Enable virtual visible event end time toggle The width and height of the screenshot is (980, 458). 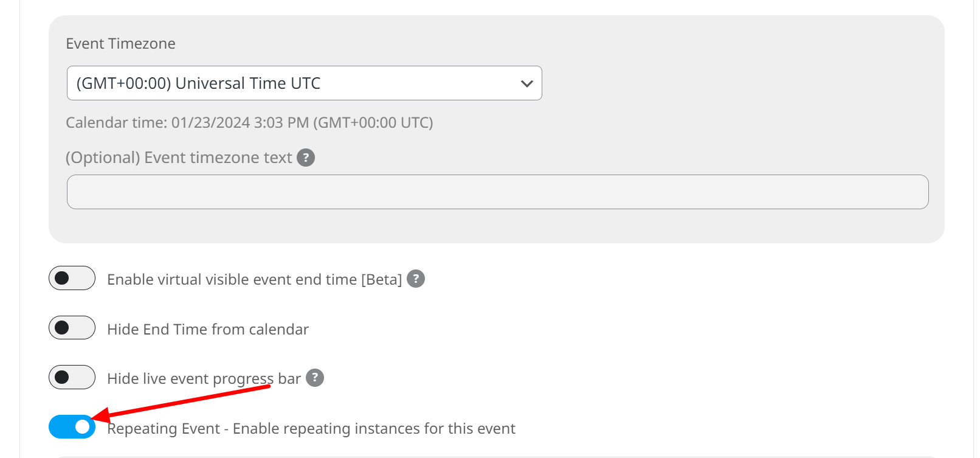[x=72, y=278]
